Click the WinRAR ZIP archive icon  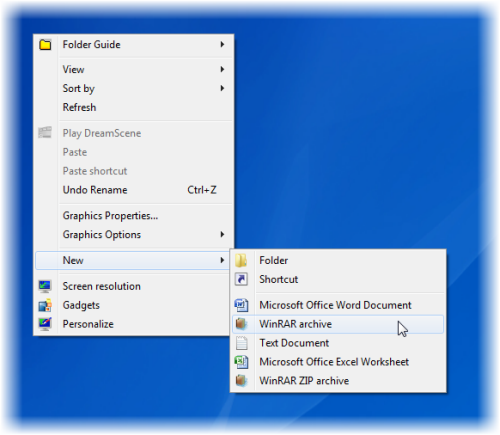click(x=241, y=380)
